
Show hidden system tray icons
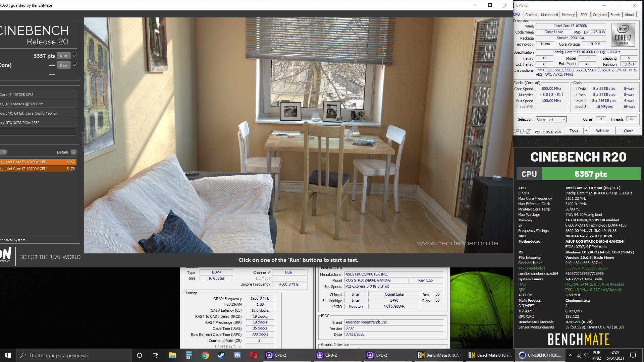[x=571, y=355]
